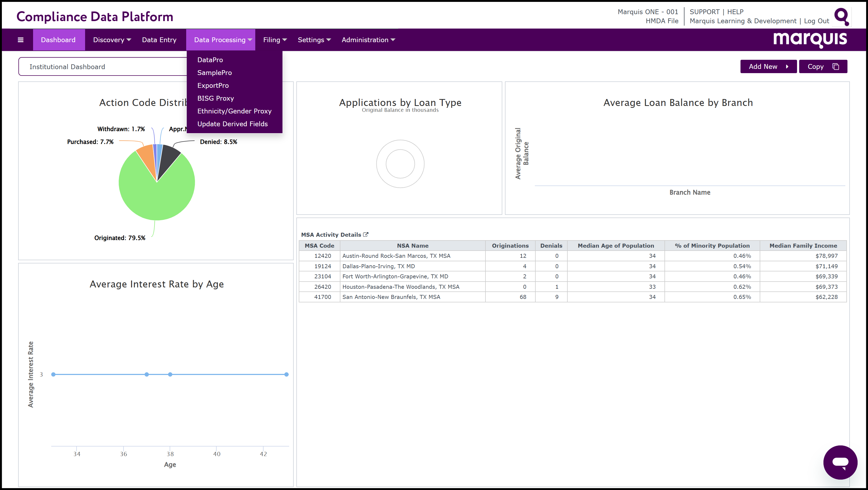Screen dimensions: 868x490
Task: Select DataPro from Data Processing menu
Action: pyautogui.click(x=210, y=60)
